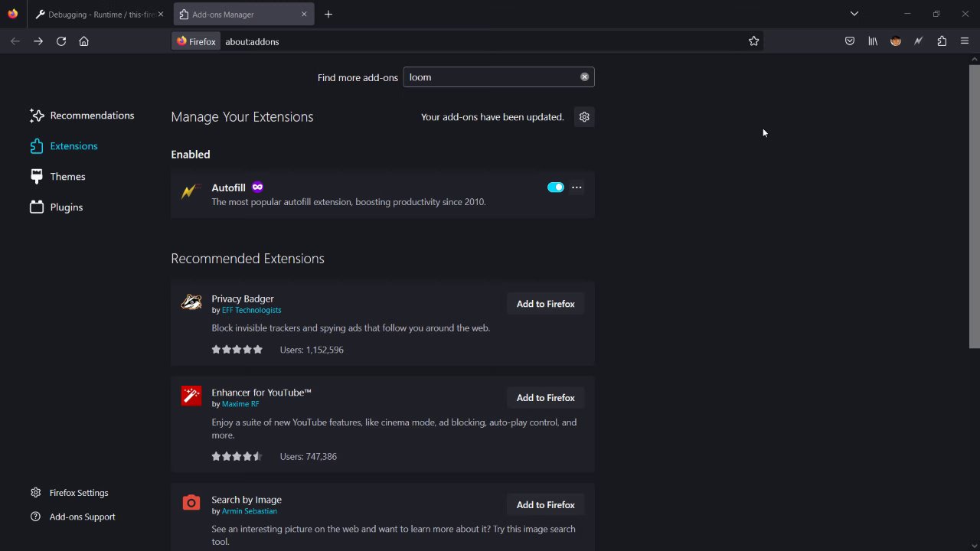Open the Library icon in toolbar
The image size is (980, 551).
873,41
